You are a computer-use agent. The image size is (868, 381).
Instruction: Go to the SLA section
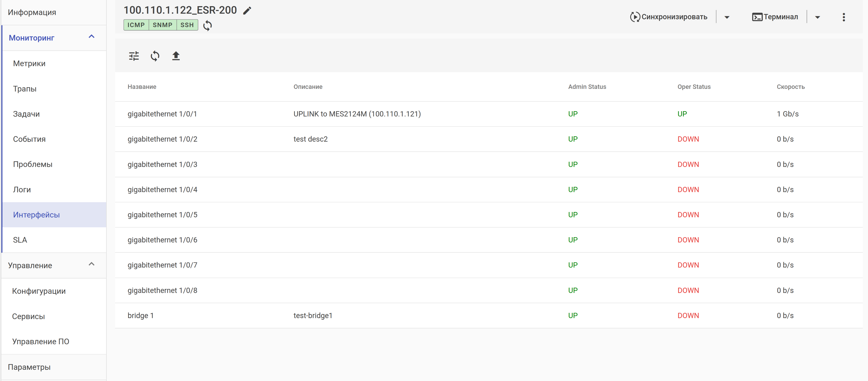[x=20, y=240]
